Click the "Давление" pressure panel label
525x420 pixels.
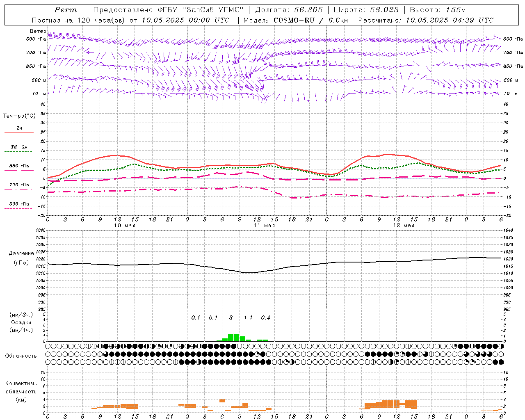[x=21, y=253]
